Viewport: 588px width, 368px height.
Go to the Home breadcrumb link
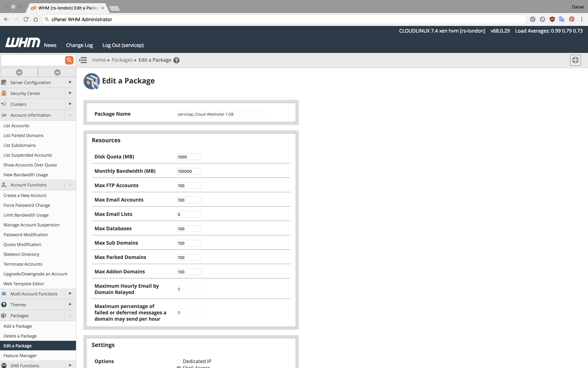pos(99,60)
